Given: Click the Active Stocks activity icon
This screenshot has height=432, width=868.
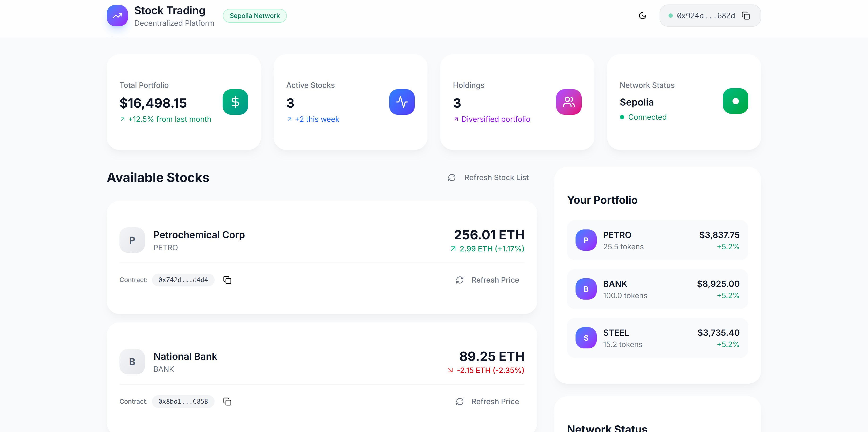Looking at the screenshot, I should tap(402, 102).
